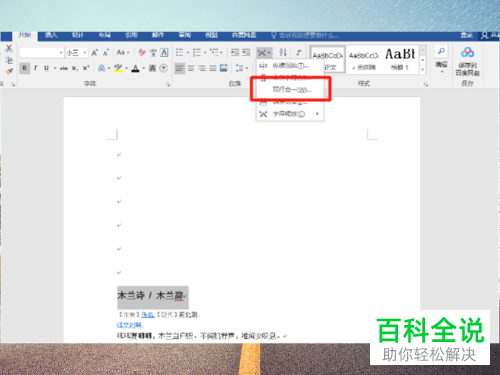Click the Character Shading icon
The image size is (500, 375).
click(x=152, y=68)
